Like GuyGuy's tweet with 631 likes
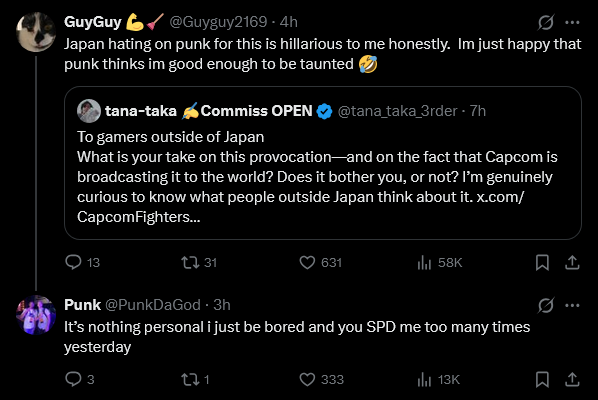 pos(307,262)
